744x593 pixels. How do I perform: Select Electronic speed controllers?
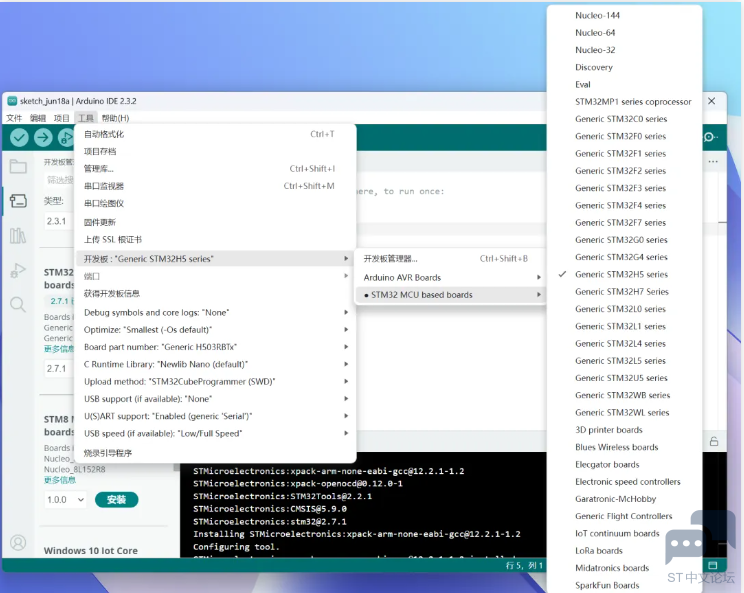tap(624, 482)
